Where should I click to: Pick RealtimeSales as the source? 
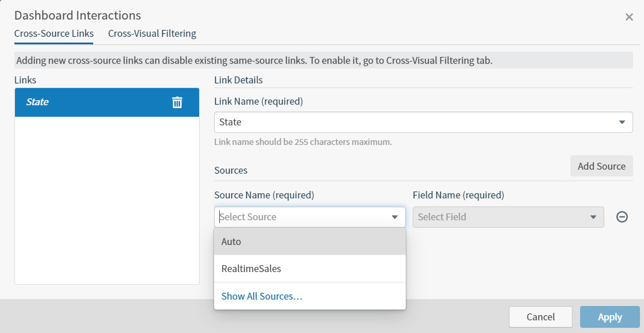[310, 269]
